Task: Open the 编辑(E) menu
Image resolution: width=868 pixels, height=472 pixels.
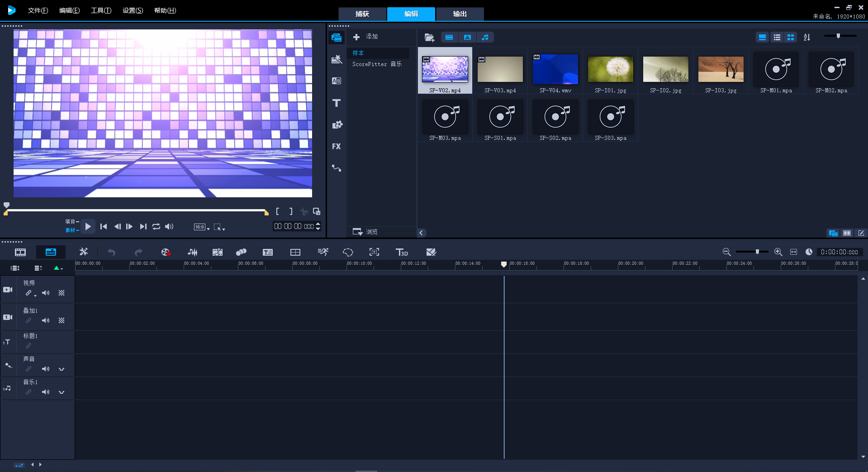Action: [x=69, y=10]
